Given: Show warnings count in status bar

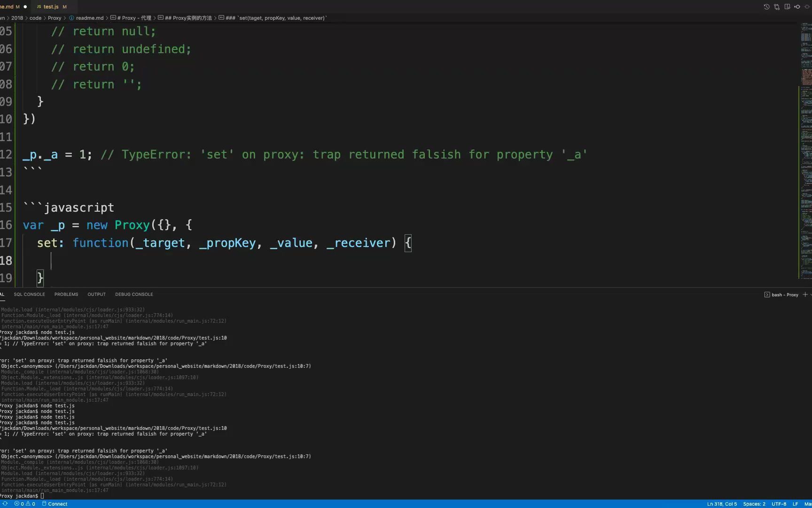Looking at the screenshot, I should (31, 504).
